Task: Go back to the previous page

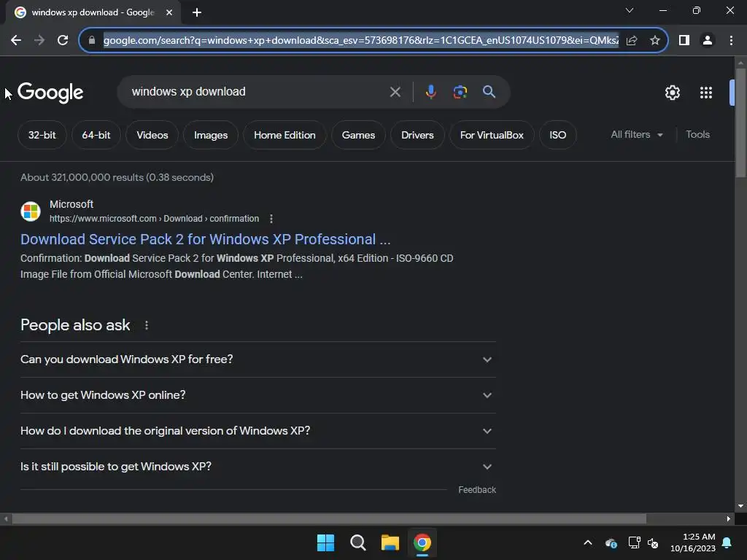Action: click(16, 41)
